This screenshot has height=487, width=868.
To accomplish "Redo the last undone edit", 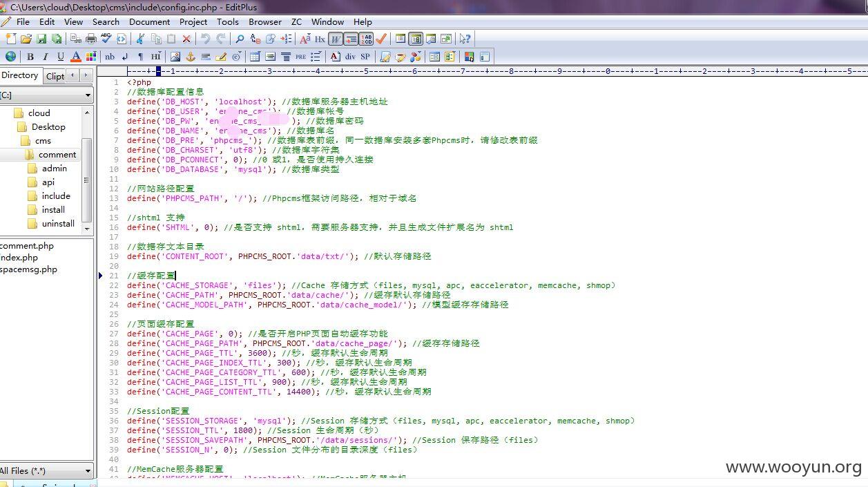I will [221, 39].
